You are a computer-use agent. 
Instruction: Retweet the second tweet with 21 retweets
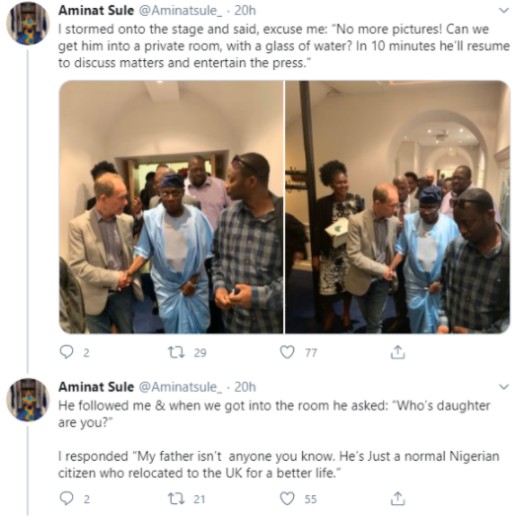click(x=176, y=499)
